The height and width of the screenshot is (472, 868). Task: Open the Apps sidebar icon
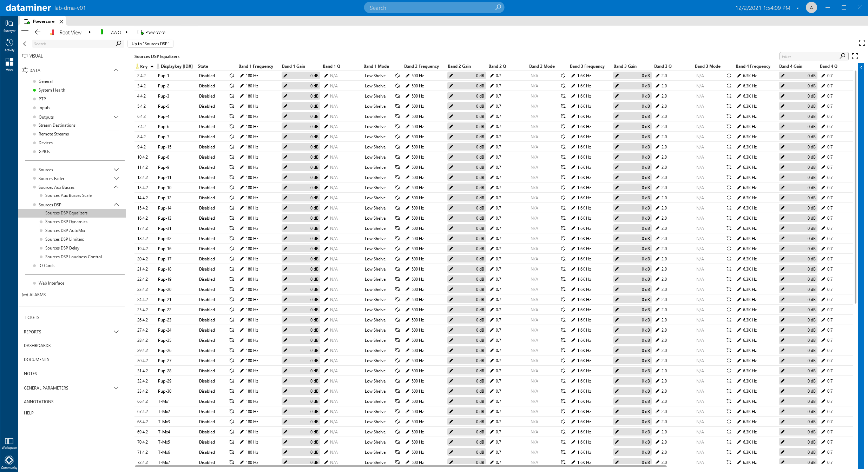pos(9,64)
